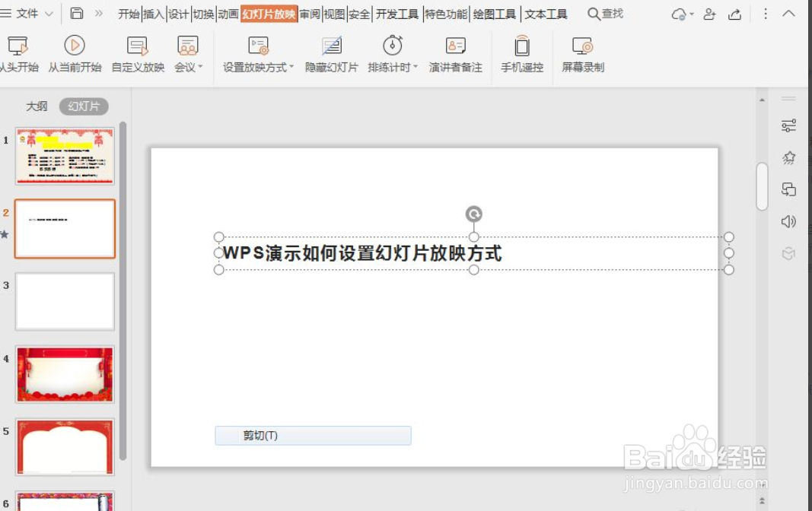Open the 开始 ribbon tab
Viewport: 812px width, 511px height.
click(129, 14)
